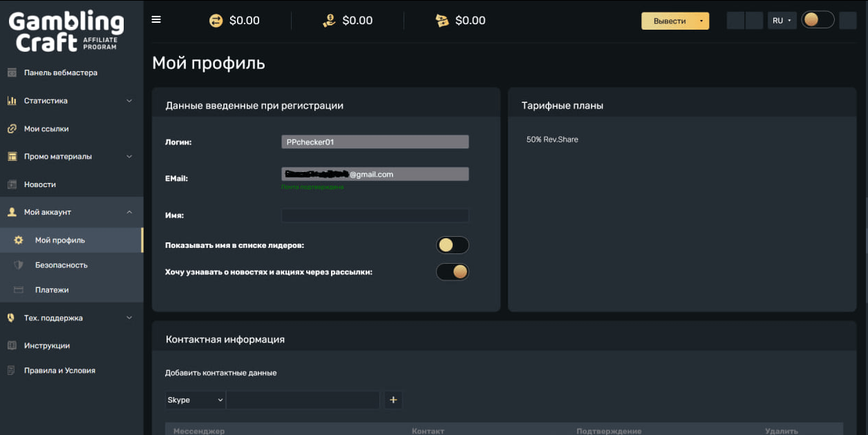
Task: Click the Безопасность shield icon
Action: click(x=19, y=265)
